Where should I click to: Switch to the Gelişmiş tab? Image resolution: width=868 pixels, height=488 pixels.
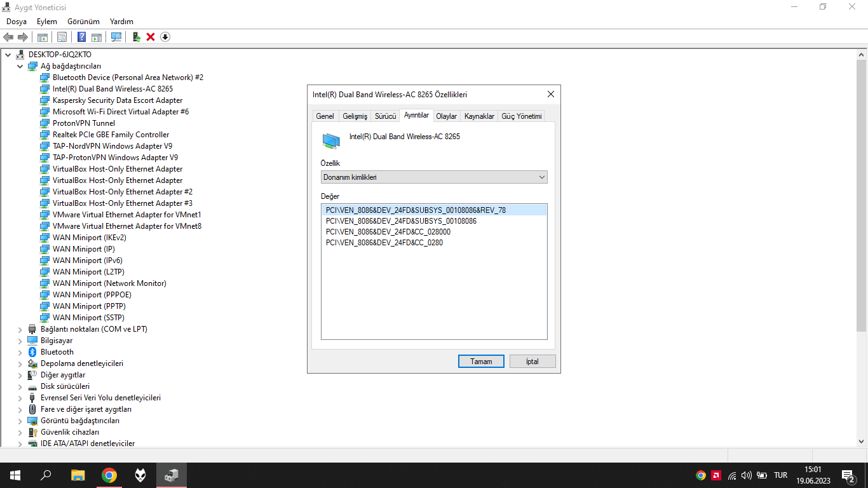pos(355,116)
